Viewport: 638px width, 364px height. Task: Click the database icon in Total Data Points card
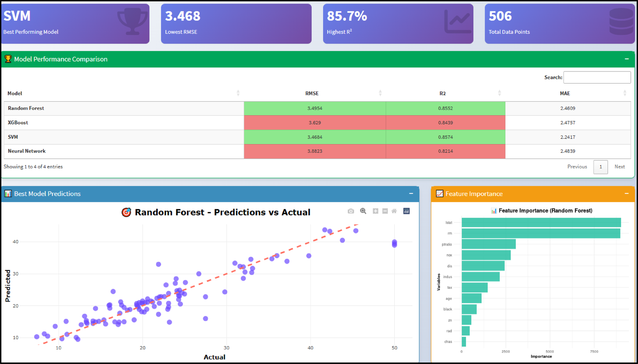[621, 22]
